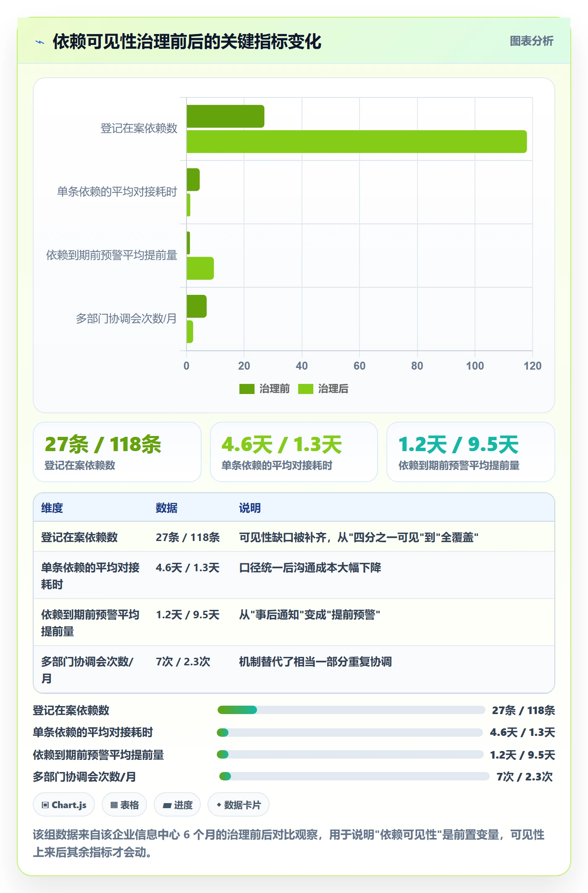Click 口径统一后沟通成本大幅下降 description
The height and width of the screenshot is (893, 588).
click(310, 567)
